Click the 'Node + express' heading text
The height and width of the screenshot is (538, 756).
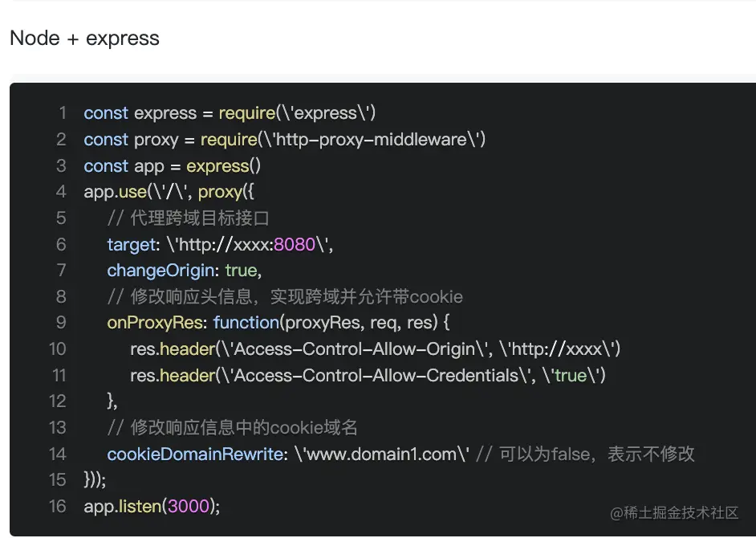pyautogui.click(x=84, y=39)
